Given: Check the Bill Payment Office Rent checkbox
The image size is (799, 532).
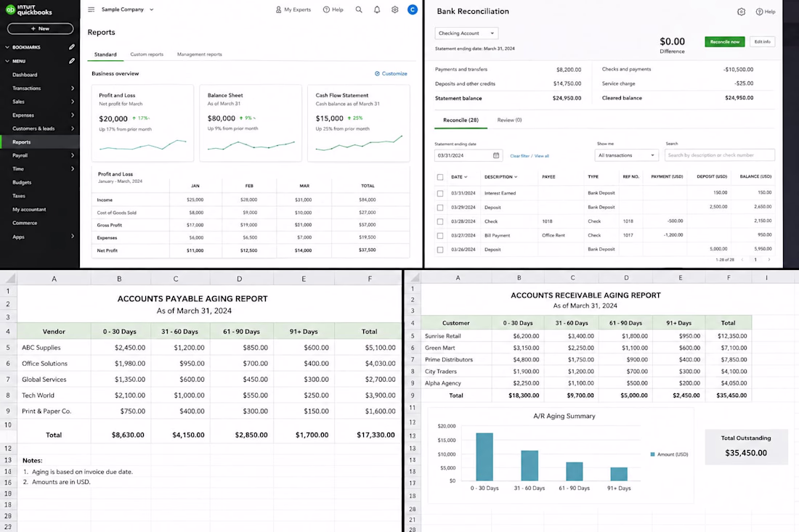Looking at the screenshot, I should click(440, 236).
